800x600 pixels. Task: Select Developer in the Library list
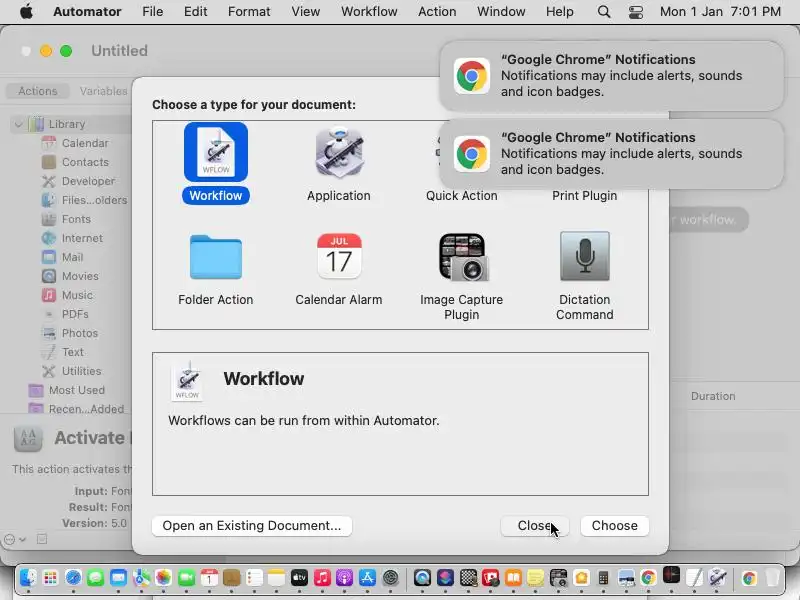pyautogui.click(x=88, y=181)
